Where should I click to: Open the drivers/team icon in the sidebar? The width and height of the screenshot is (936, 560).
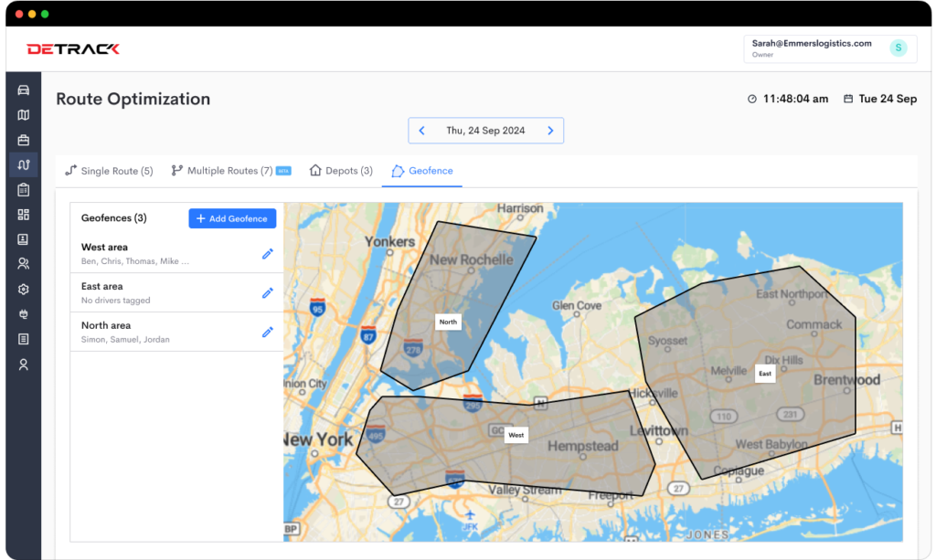[23, 263]
